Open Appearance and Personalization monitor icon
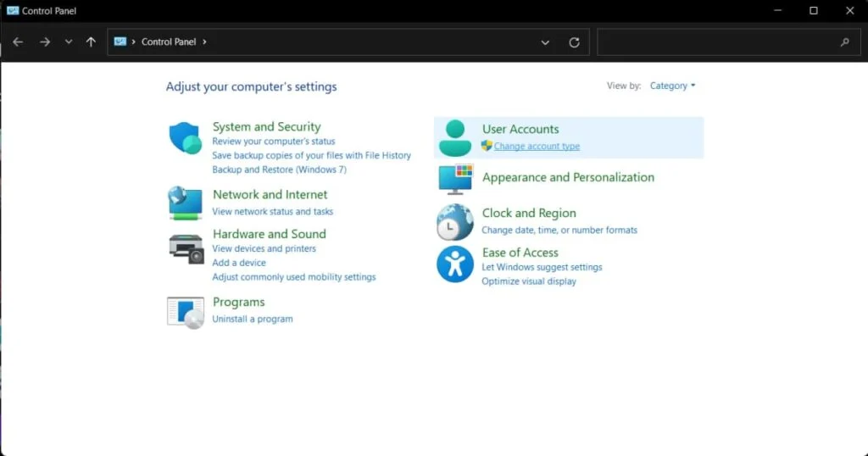This screenshot has width=868, height=456. coord(455,179)
